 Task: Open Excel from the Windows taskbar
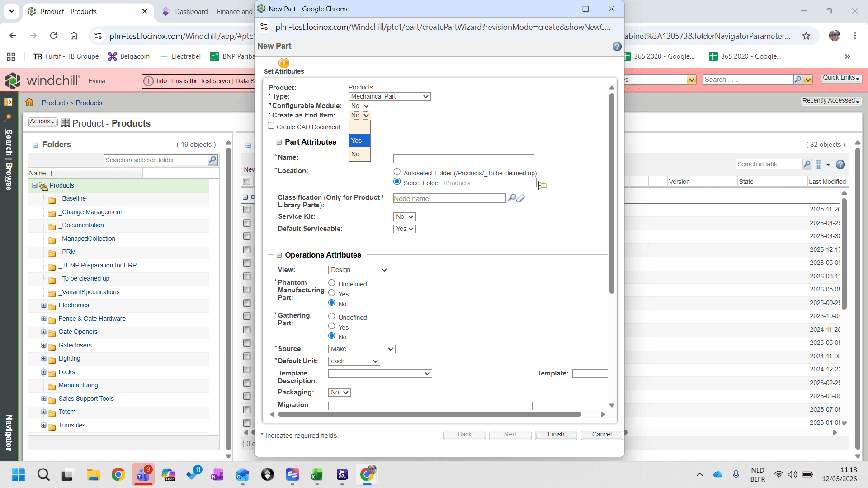(x=316, y=474)
